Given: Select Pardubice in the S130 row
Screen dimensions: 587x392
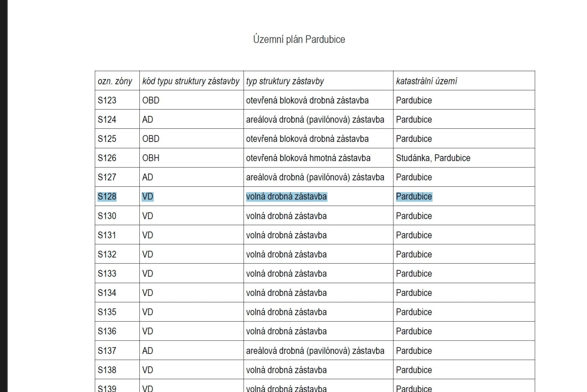Looking at the screenshot, I should coord(414,216).
